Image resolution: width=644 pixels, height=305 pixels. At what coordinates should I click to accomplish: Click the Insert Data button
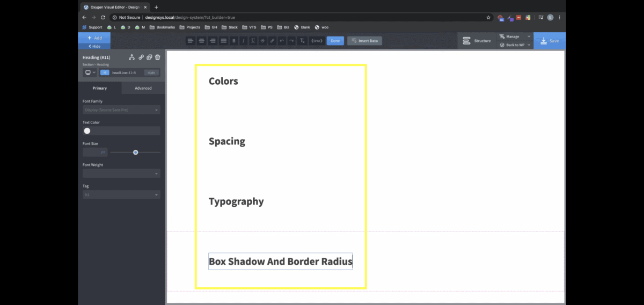pos(364,41)
